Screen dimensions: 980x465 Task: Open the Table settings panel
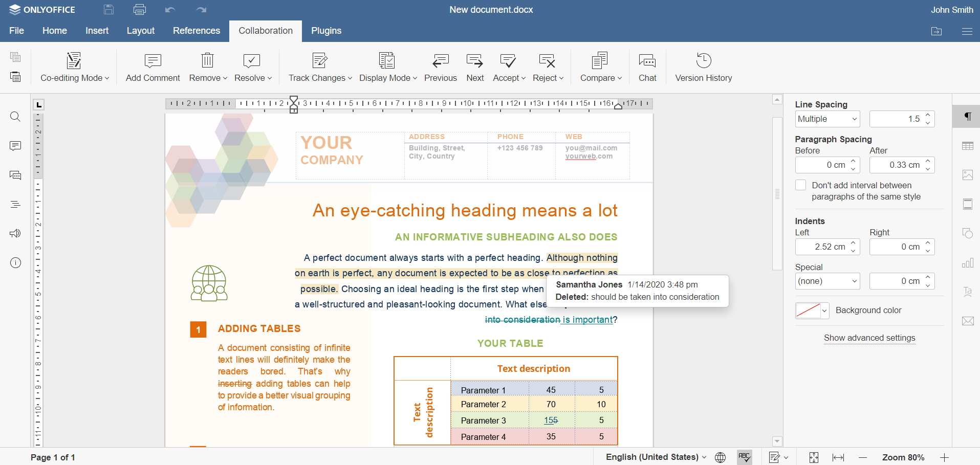click(x=968, y=146)
